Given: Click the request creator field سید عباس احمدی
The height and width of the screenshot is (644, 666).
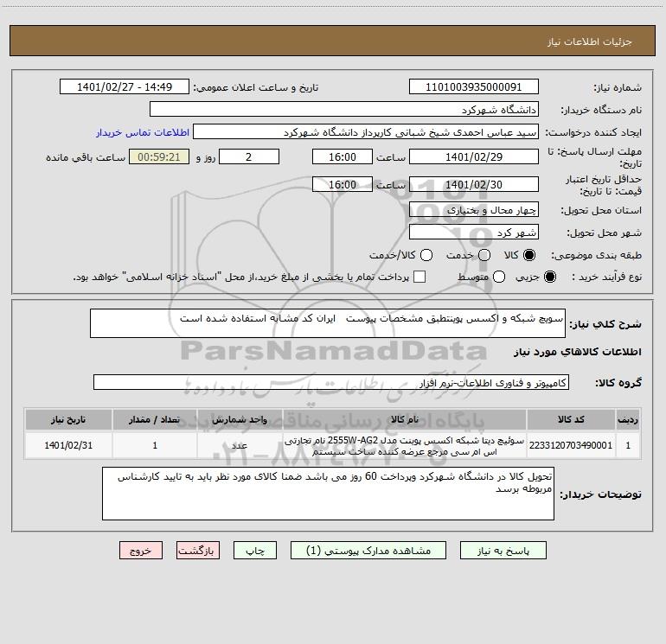Looking at the screenshot, I should [366, 132].
